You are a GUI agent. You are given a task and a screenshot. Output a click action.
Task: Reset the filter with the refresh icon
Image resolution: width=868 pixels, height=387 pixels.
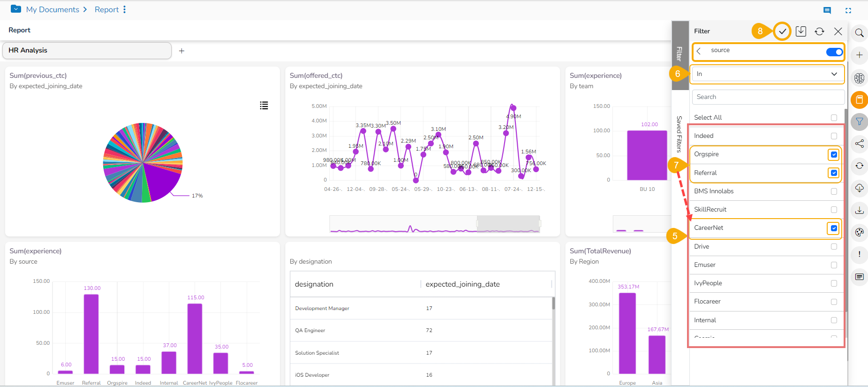click(x=819, y=31)
